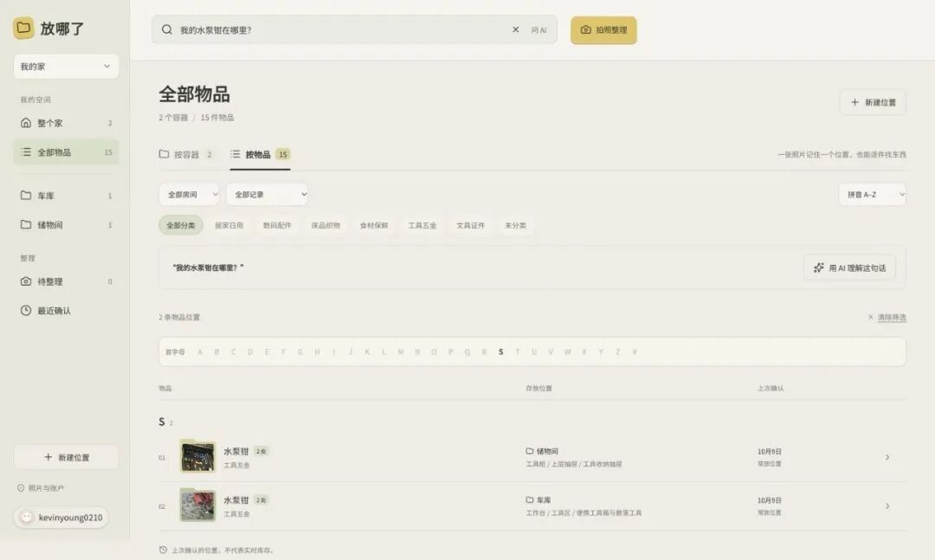Open the 车库 folder in the sidebar

[66, 196]
